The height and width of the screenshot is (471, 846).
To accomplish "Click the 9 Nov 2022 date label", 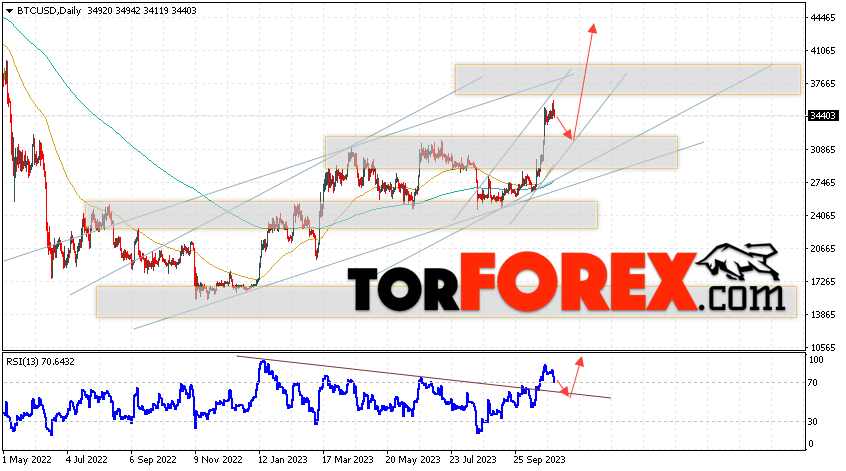I will click(x=218, y=460).
